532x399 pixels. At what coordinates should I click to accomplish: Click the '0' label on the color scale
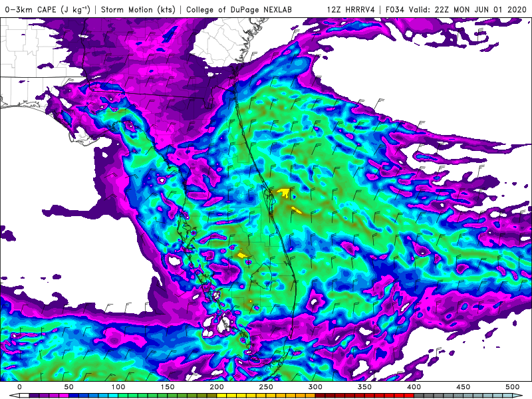[19, 387]
